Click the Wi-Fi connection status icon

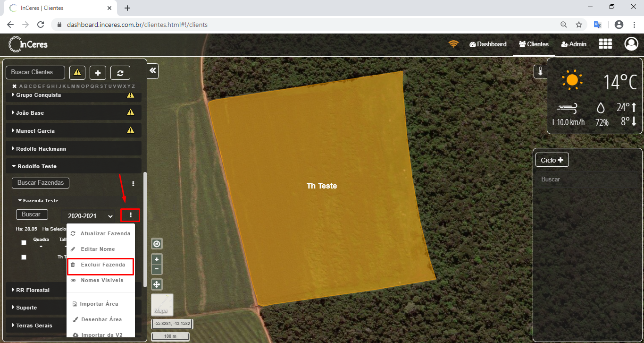[453, 44]
